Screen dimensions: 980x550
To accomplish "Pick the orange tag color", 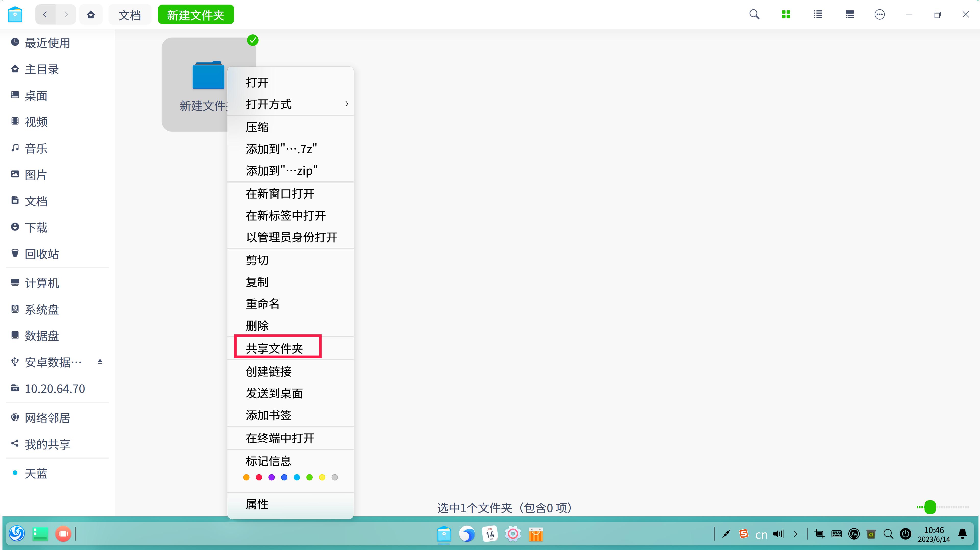I will pos(246,477).
